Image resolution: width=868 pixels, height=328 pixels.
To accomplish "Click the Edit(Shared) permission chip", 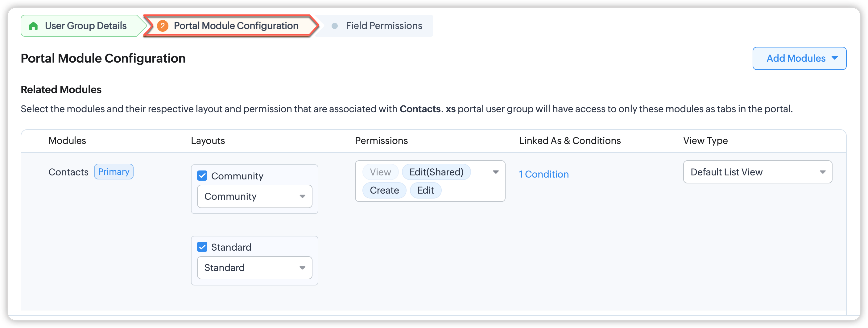I will click(x=436, y=172).
